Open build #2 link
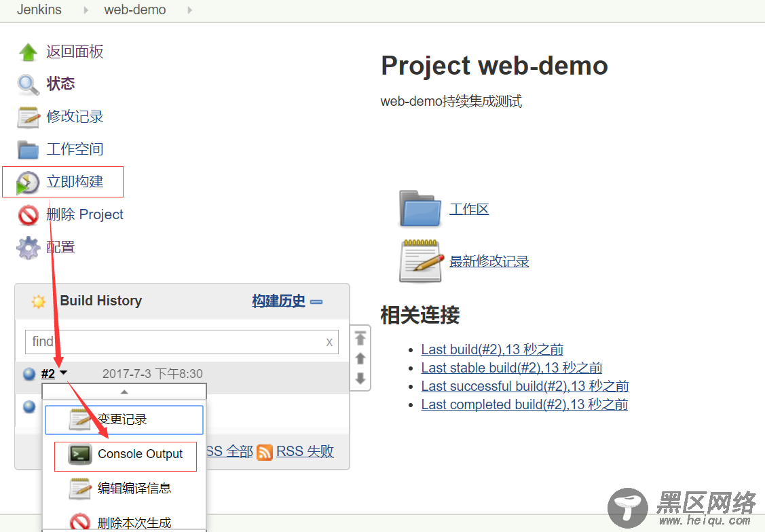Image resolution: width=765 pixels, height=532 pixels. tap(48, 374)
